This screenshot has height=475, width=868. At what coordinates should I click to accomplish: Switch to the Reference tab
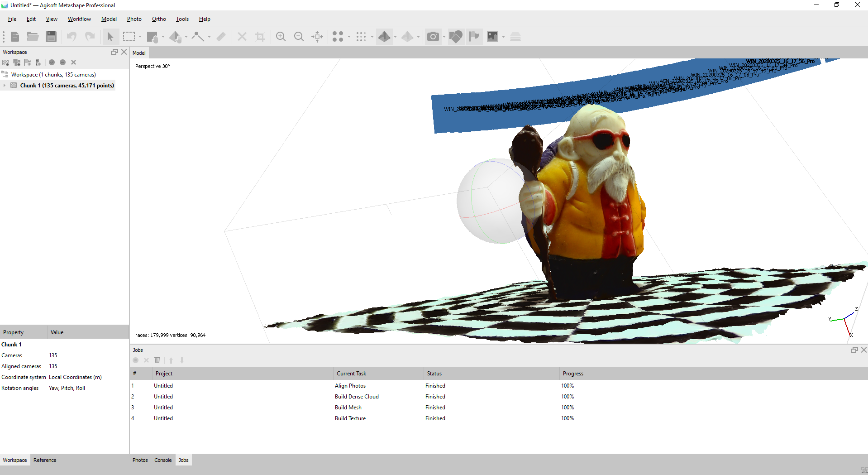[x=45, y=460]
